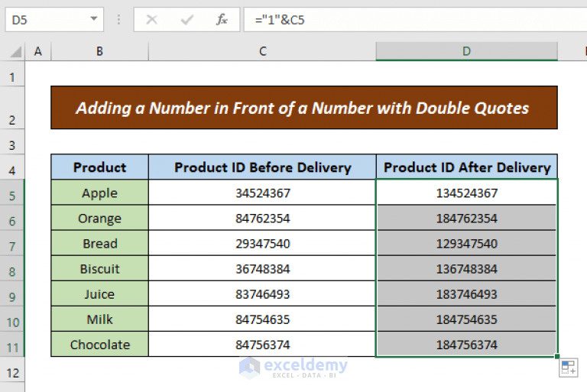Click the Name Box showing D5

54,19
